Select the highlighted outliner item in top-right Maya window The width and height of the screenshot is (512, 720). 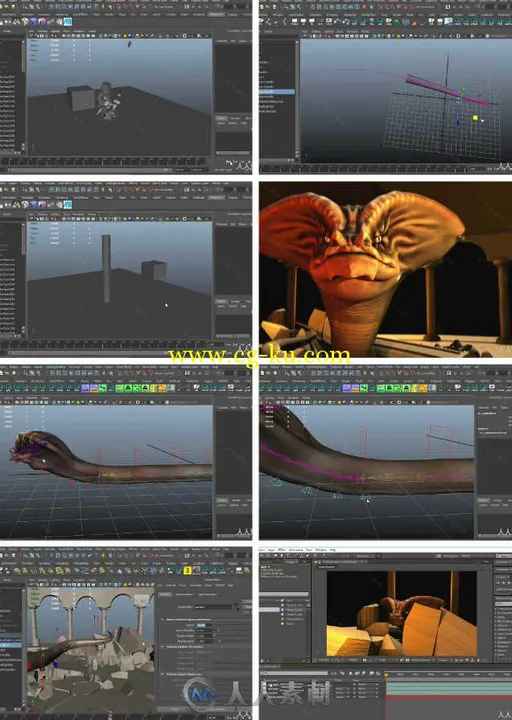(277, 92)
